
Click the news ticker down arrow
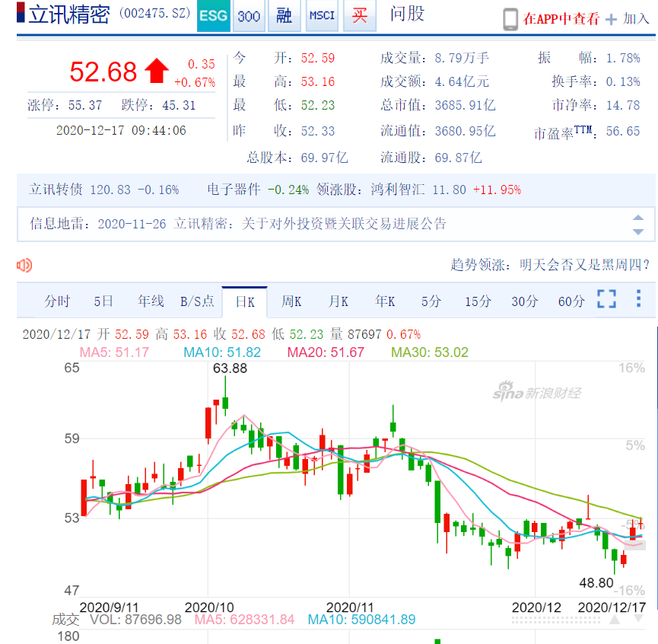638,231
